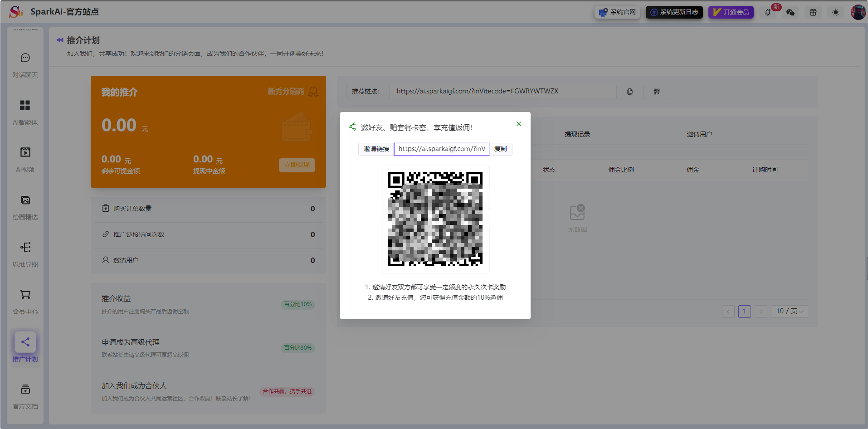This screenshot has height=429, width=868.
Task: Open 会员中心 shopping cart icon
Action: [x=25, y=295]
